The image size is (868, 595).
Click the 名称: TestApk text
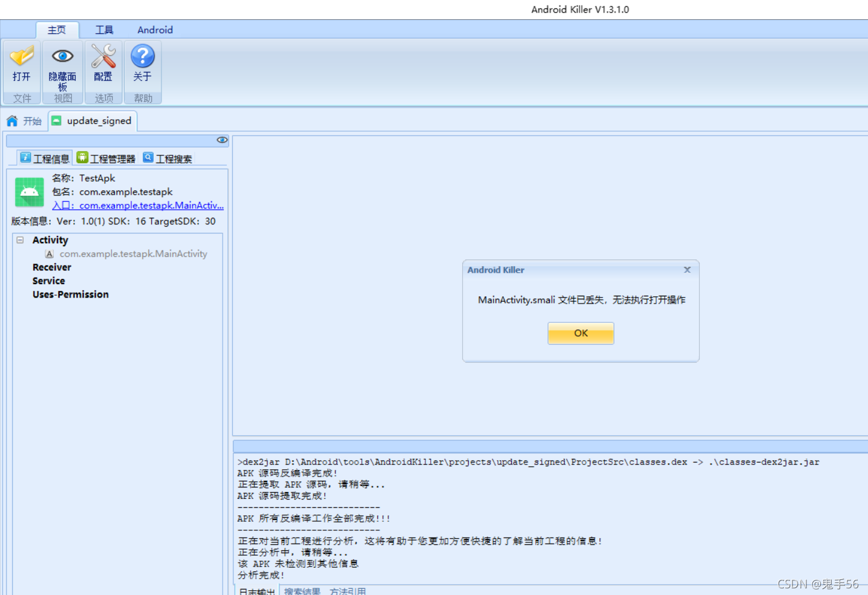point(83,178)
